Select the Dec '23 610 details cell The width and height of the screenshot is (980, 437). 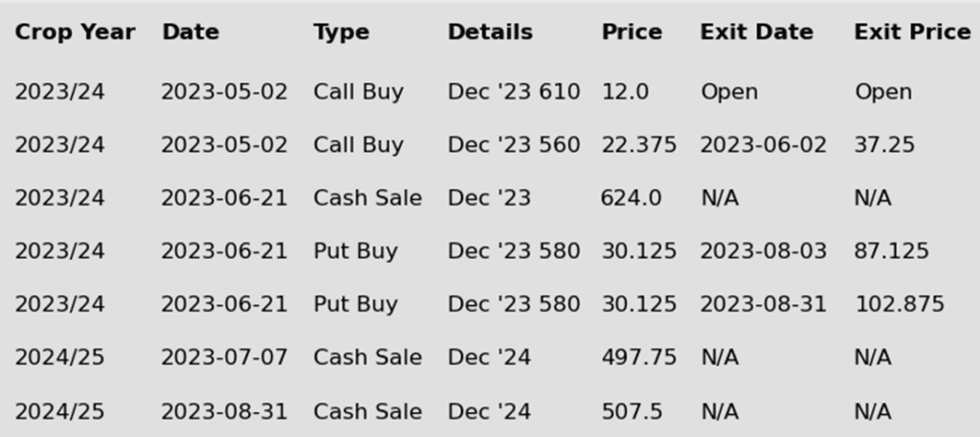[x=514, y=92]
